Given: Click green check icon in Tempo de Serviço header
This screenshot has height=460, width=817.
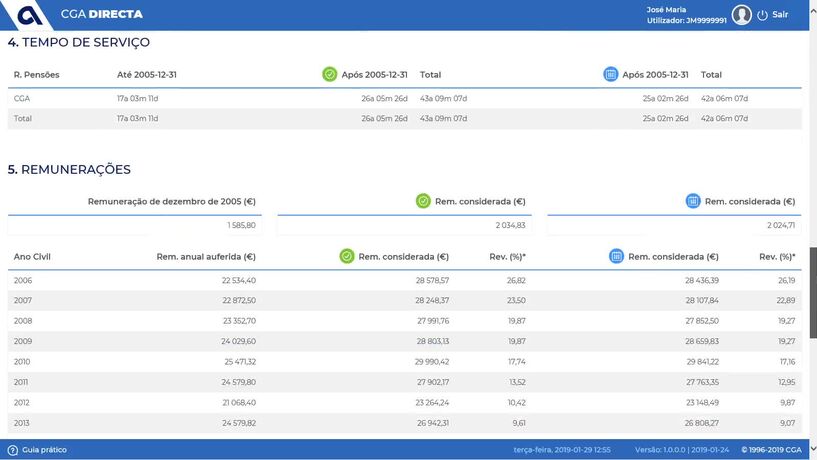Looking at the screenshot, I should 330,75.
